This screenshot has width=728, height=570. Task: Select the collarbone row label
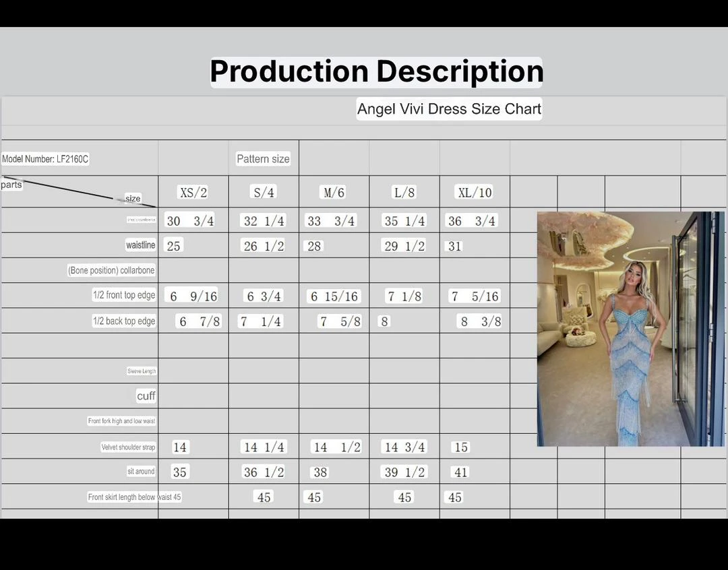(x=111, y=270)
